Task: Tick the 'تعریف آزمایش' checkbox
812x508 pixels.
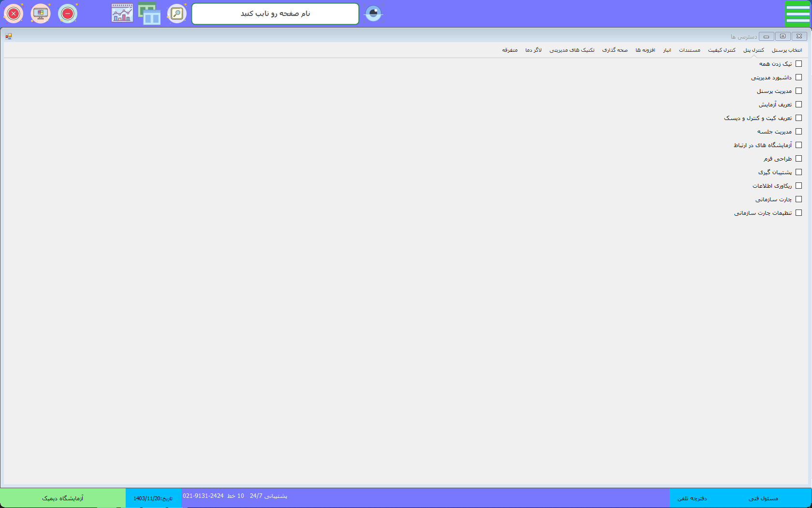Action: click(x=798, y=105)
